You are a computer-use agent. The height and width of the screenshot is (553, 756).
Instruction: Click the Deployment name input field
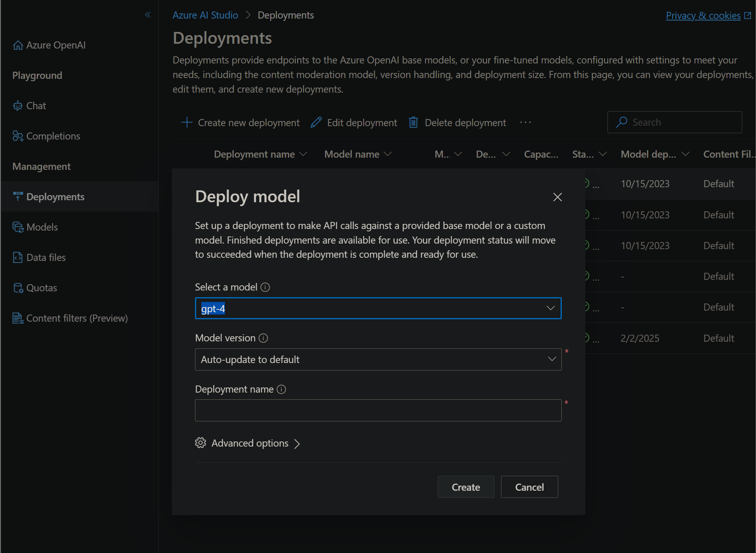(x=378, y=410)
